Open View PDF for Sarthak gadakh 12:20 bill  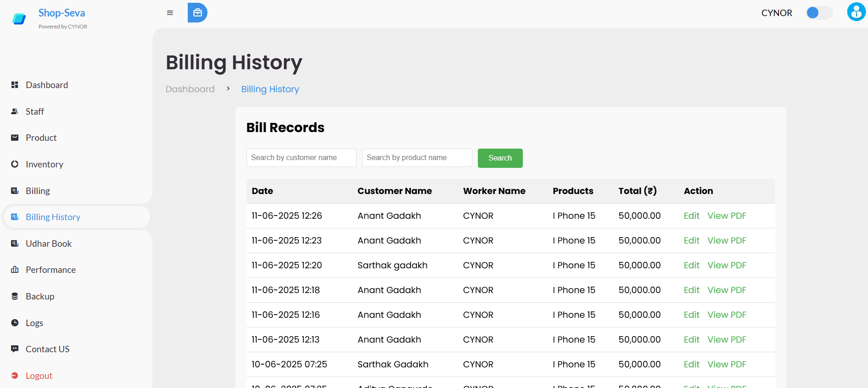click(727, 265)
